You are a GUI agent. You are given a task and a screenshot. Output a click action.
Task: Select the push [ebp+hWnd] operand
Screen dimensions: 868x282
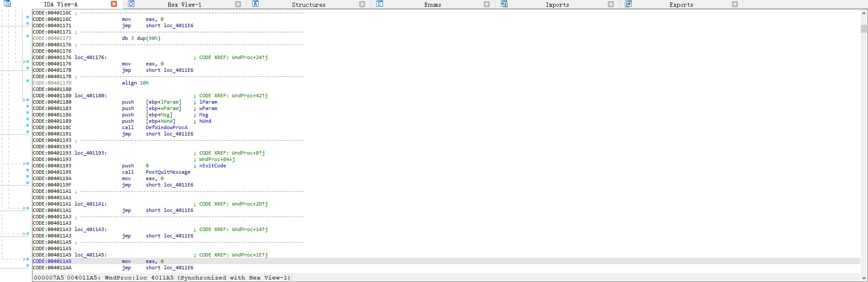[x=160, y=121]
